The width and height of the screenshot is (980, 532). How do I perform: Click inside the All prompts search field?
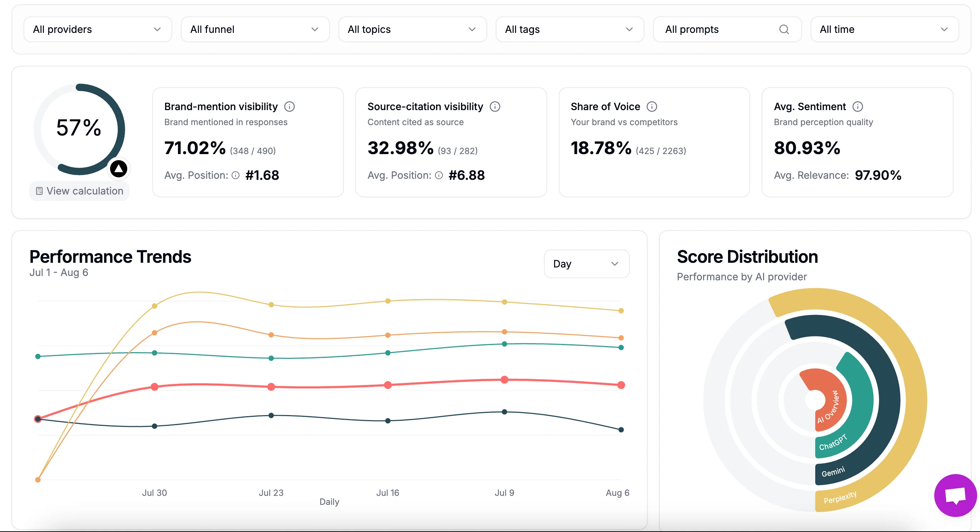tap(715, 29)
